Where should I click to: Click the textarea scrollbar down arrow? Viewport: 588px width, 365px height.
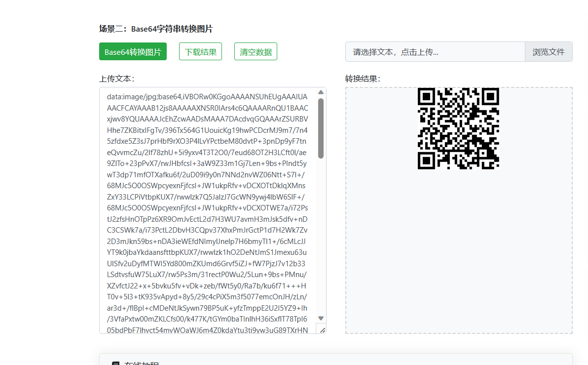321,319
